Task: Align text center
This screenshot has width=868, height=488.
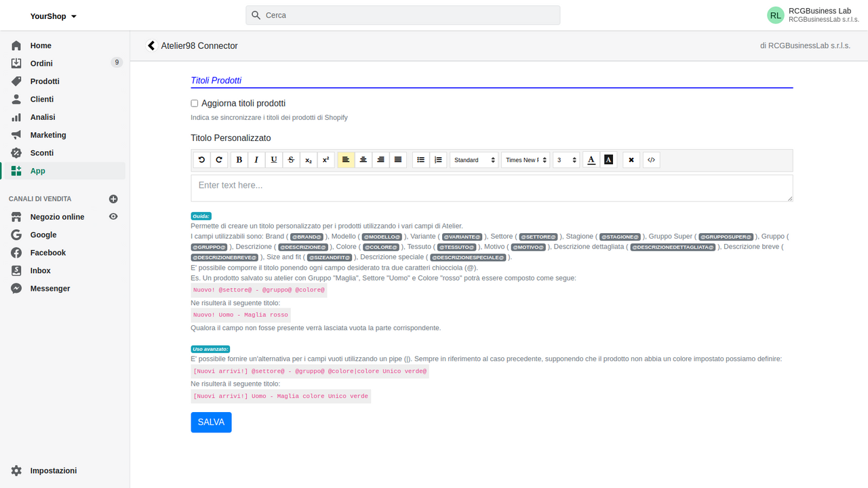Action: 363,160
